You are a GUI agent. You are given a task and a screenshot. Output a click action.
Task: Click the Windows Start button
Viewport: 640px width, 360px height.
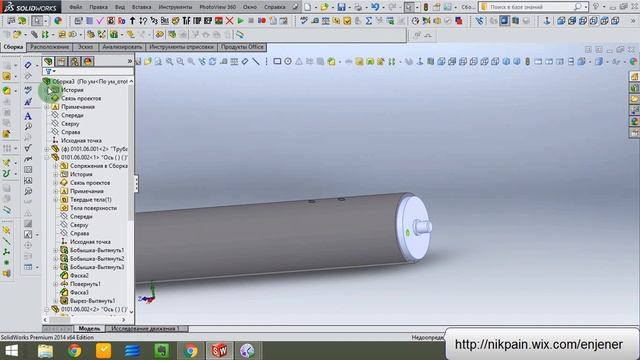coord(11,351)
